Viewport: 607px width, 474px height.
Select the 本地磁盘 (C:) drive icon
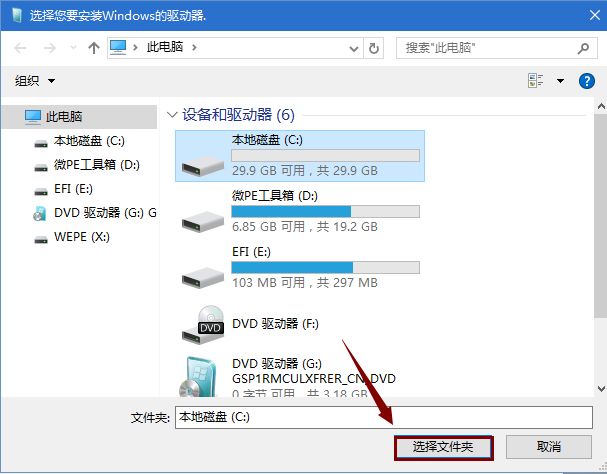pyautogui.click(x=201, y=155)
